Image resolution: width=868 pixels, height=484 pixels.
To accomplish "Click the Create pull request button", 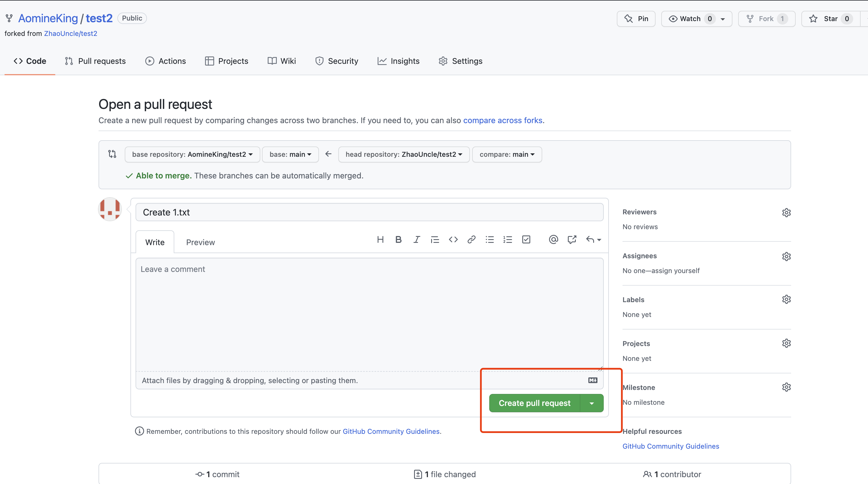I will [x=535, y=403].
